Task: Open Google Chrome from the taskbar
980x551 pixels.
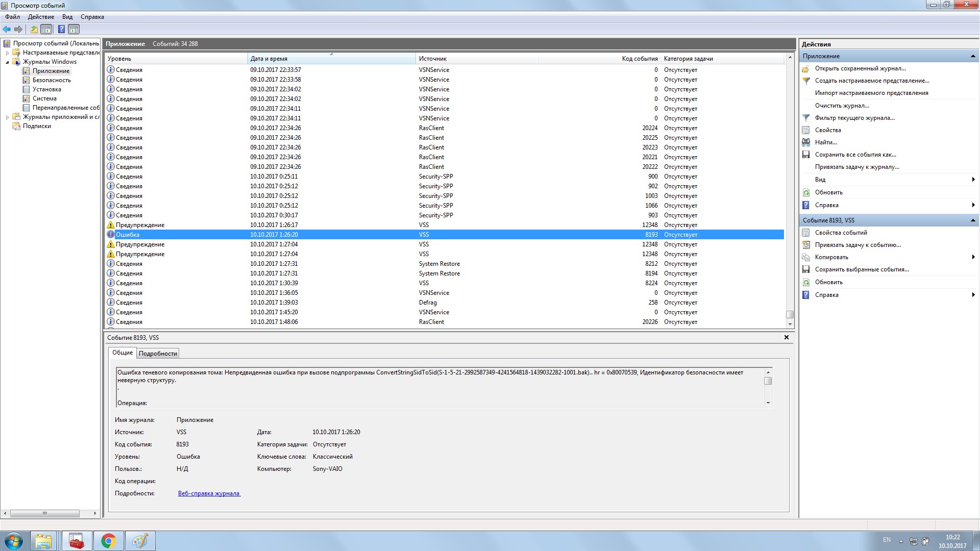Action: point(108,541)
